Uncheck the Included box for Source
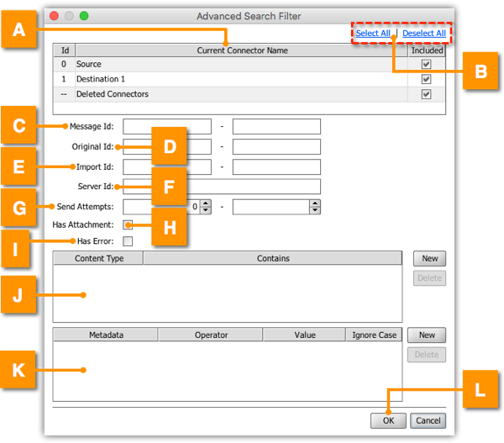 tap(426, 65)
